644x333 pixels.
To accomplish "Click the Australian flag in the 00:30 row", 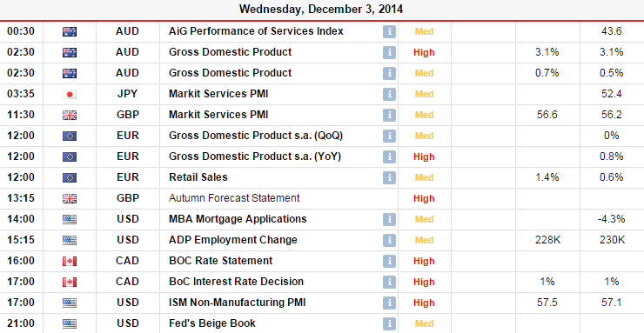I will click(70, 31).
